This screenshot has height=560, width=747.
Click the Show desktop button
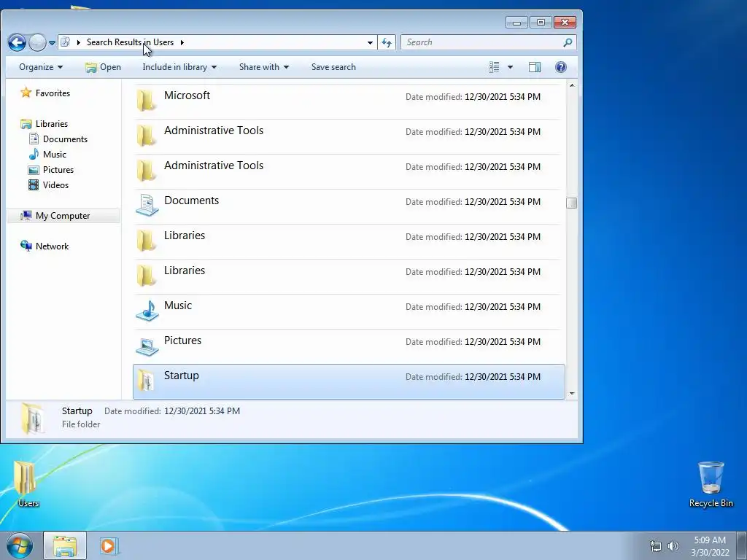click(742, 546)
